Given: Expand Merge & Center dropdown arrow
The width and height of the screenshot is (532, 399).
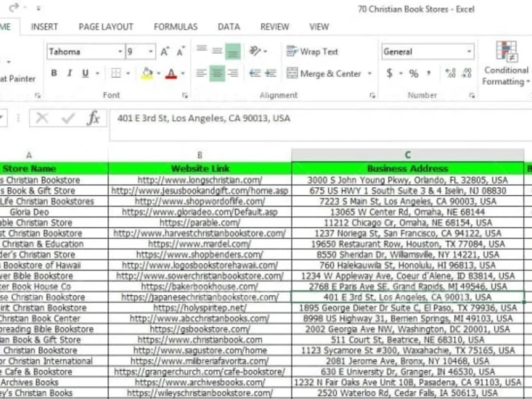Looking at the screenshot, I should click(x=370, y=73).
